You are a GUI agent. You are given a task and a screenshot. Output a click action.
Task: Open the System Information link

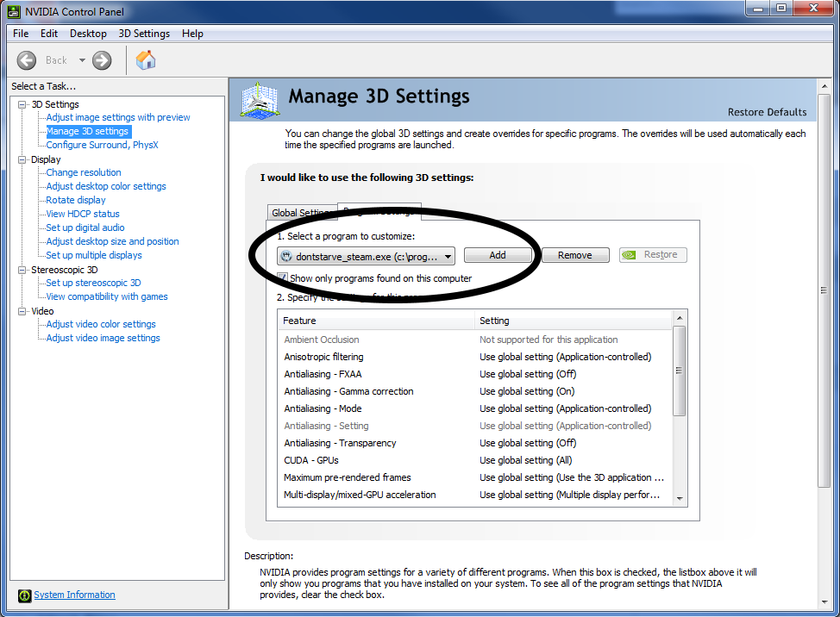tap(74, 595)
